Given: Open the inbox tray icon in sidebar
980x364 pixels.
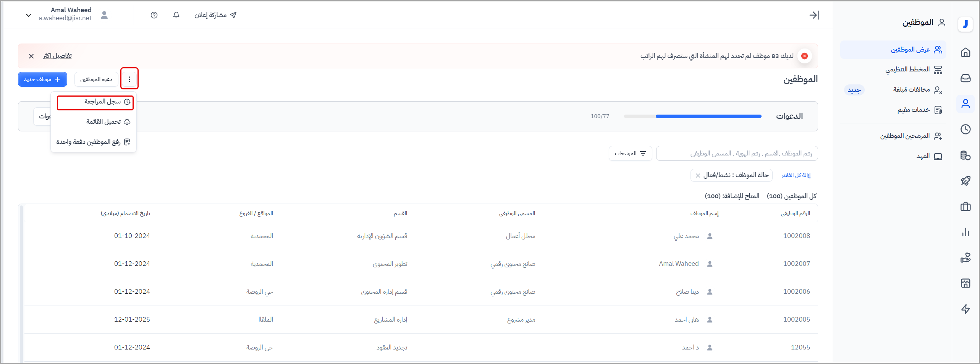Looking at the screenshot, I should [x=965, y=78].
